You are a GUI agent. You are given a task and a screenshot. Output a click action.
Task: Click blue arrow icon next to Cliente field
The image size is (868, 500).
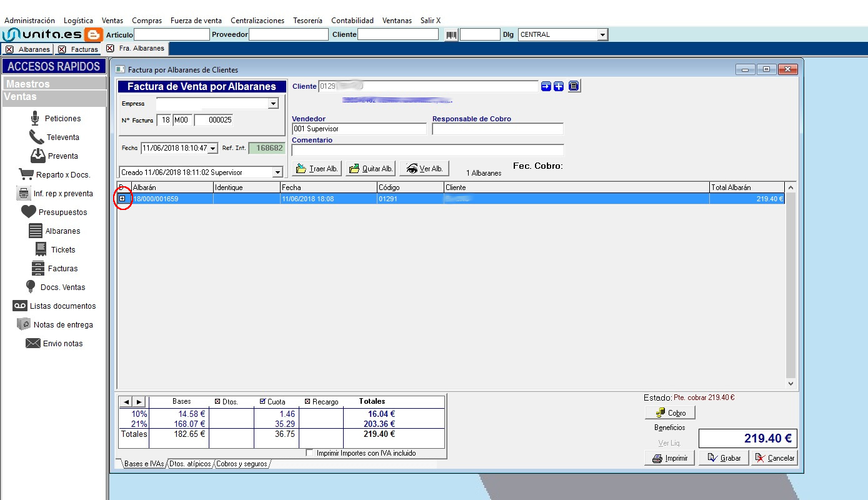pyautogui.click(x=546, y=86)
